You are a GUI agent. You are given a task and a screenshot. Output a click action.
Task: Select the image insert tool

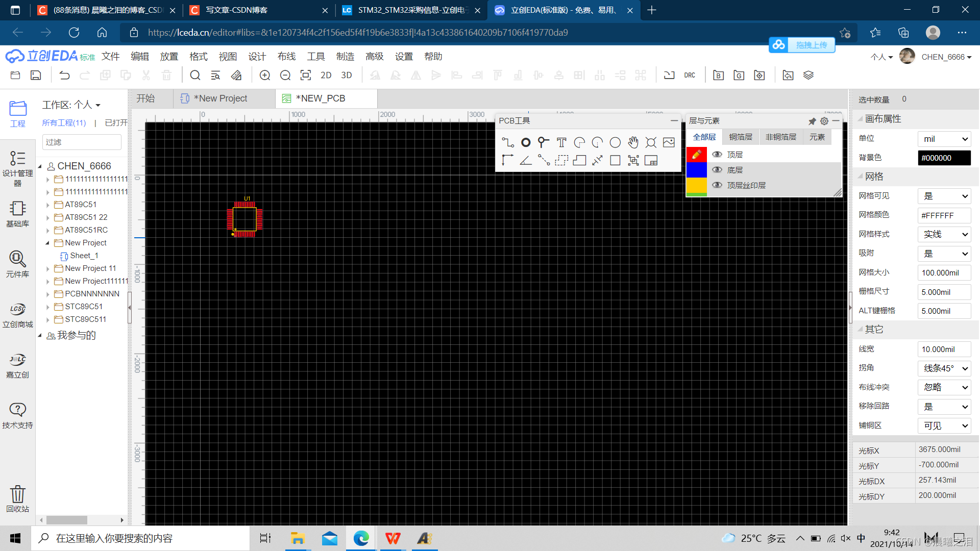click(669, 142)
